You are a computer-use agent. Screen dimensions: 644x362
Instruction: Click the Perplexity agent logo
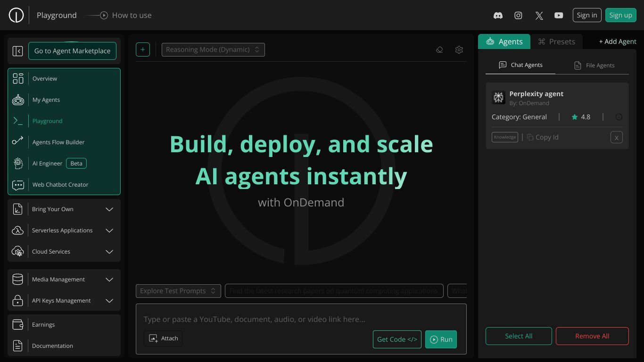pos(498,98)
